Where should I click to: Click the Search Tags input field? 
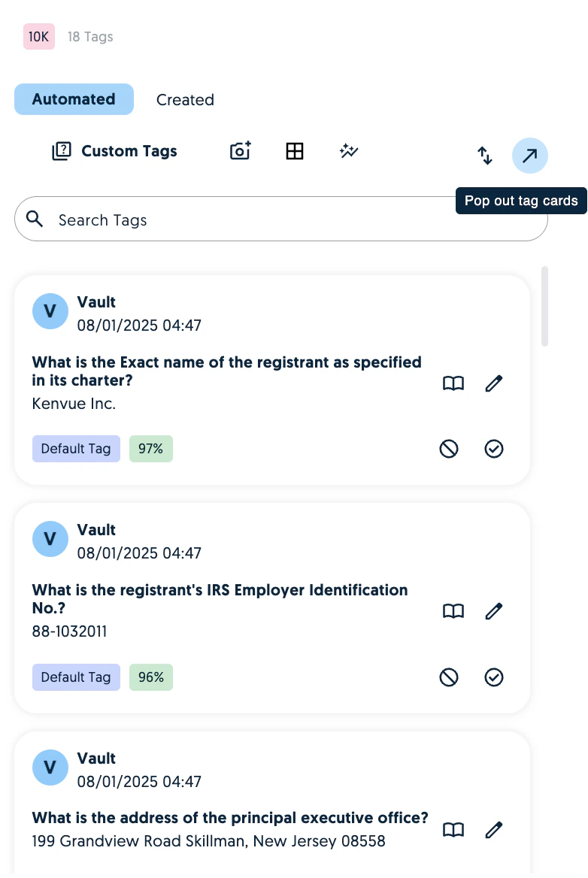click(280, 219)
